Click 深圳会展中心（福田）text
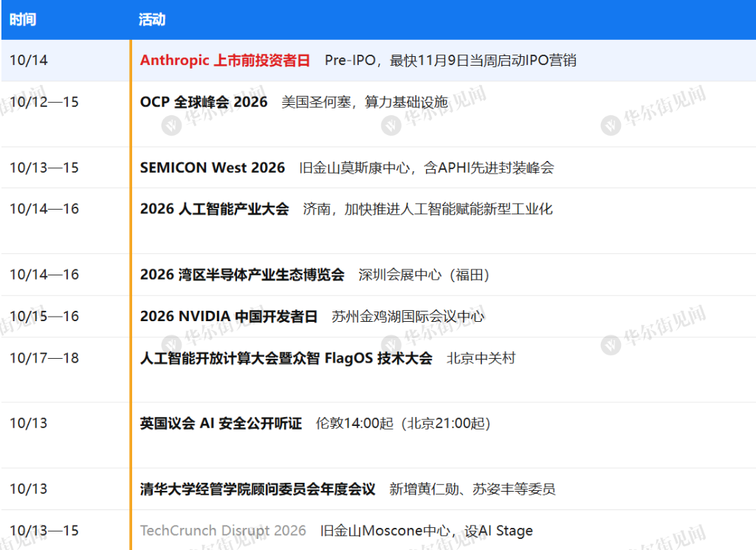The height and width of the screenshot is (550, 756). click(424, 275)
